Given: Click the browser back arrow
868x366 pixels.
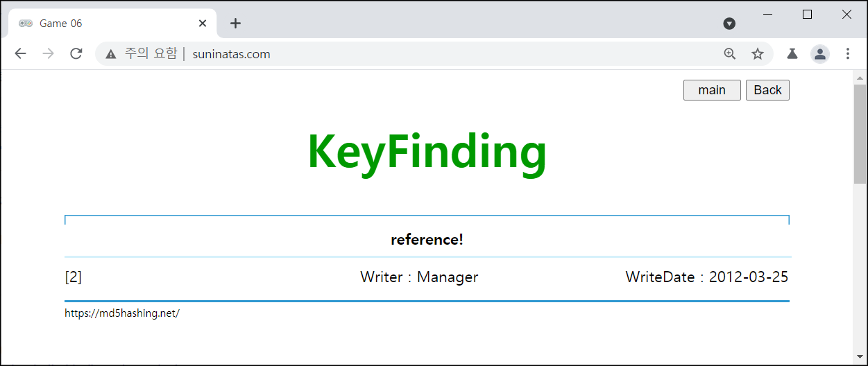Looking at the screenshot, I should (x=20, y=53).
